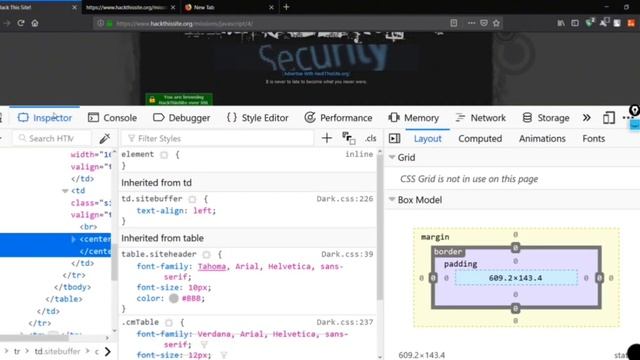Open color picker swatch for #888 color
The image size is (640, 360).
tap(173, 298)
